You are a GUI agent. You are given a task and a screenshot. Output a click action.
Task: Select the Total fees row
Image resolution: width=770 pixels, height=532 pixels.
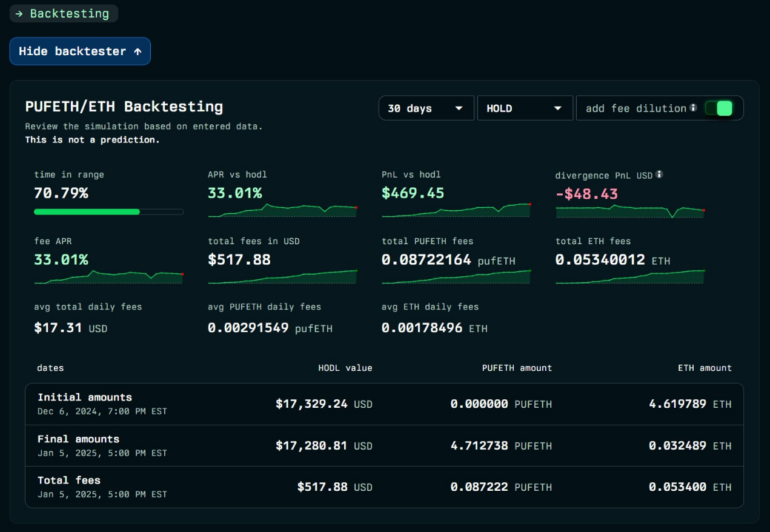coord(384,487)
